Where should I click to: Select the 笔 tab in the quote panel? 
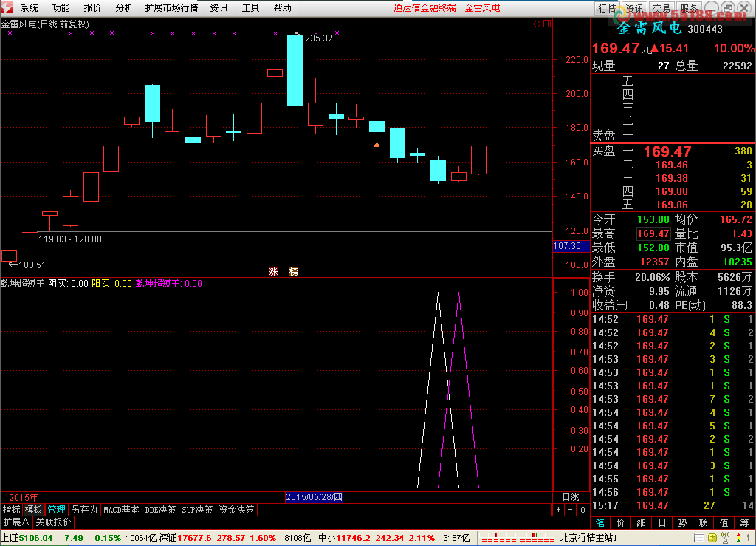[x=599, y=523]
